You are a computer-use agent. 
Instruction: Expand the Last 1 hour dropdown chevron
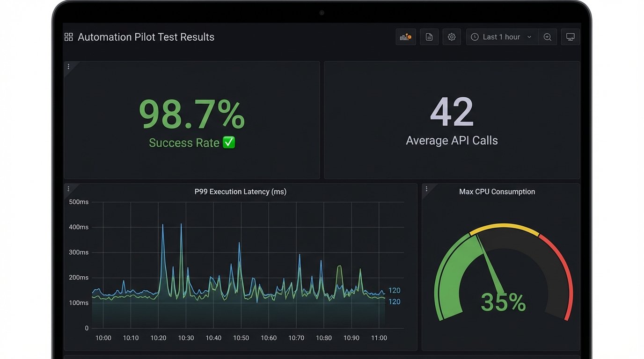[529, 36]
